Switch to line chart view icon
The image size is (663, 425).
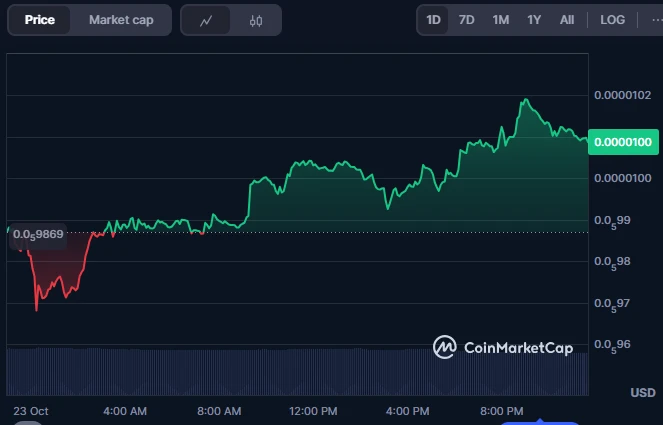click(206, 20)
